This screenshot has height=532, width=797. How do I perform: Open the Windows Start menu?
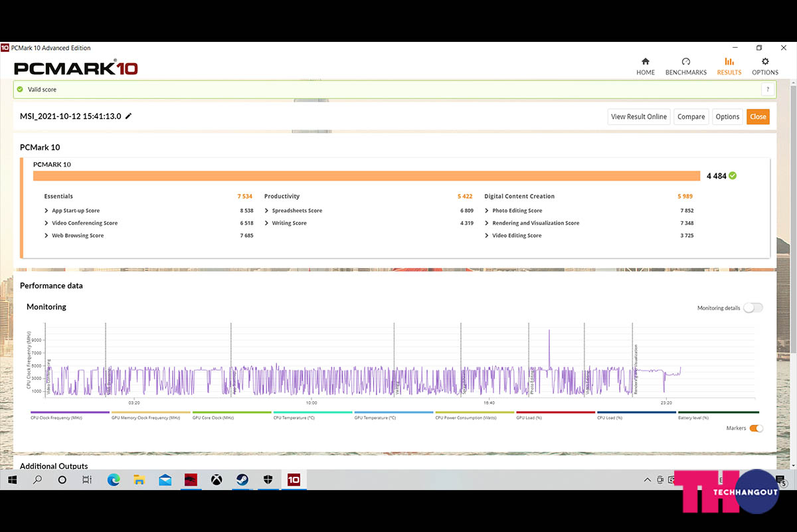12,480
